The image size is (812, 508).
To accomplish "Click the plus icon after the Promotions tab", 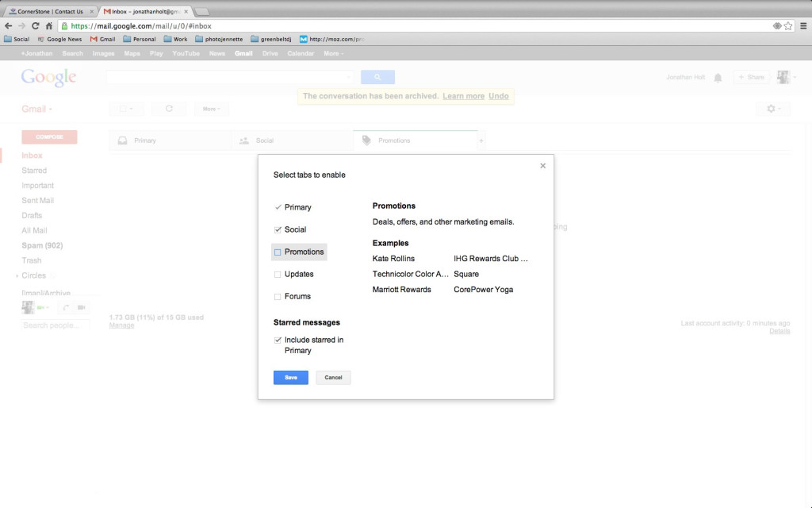I will click(x=481, y=140).
